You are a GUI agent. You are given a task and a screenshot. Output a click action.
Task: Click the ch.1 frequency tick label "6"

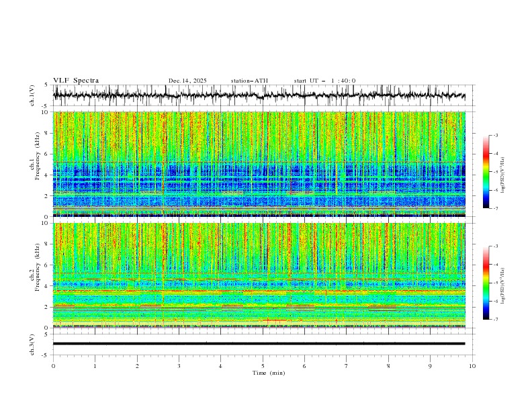click(47, 154)
